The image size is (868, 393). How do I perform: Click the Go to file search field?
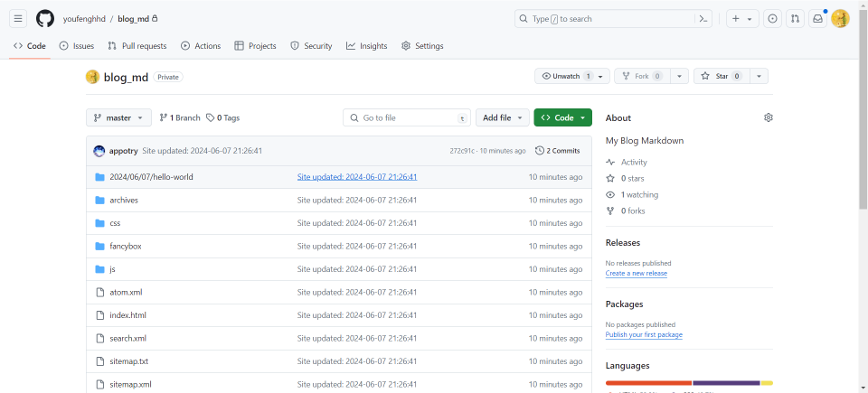click(407, 117)
